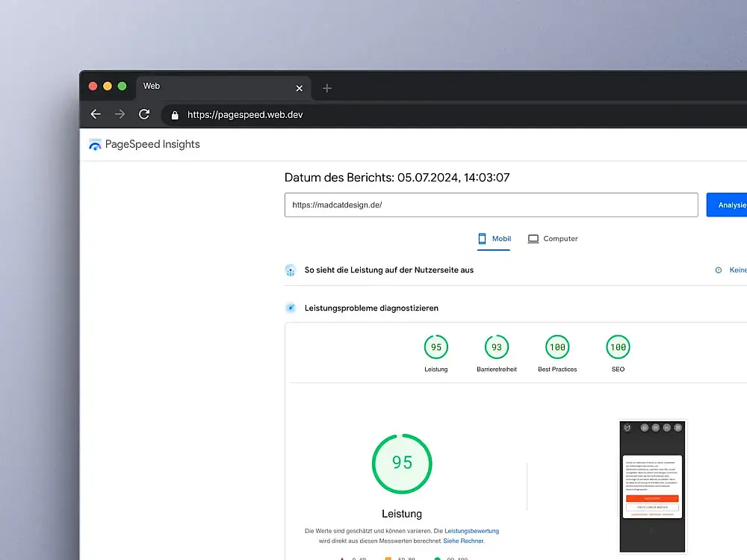Click the report date text 'Datum des Berichts'
The image size is (747, 560).
point(397,178)
